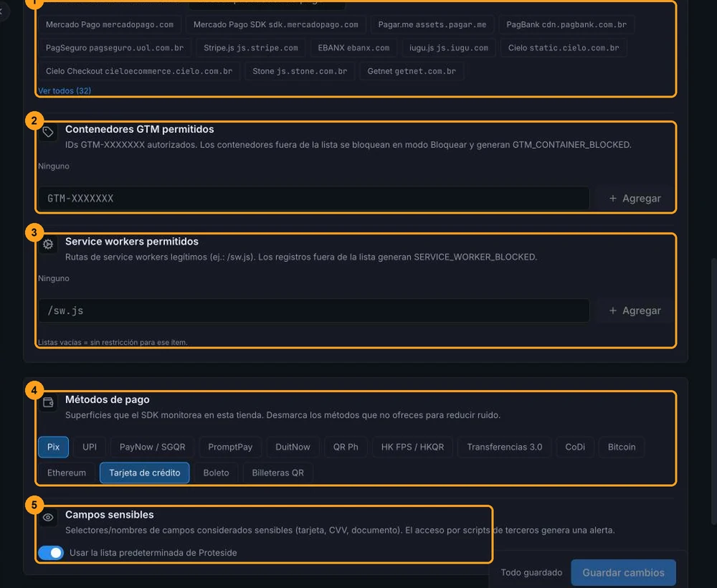Enable the DuitNow payment method

point(293,447)
